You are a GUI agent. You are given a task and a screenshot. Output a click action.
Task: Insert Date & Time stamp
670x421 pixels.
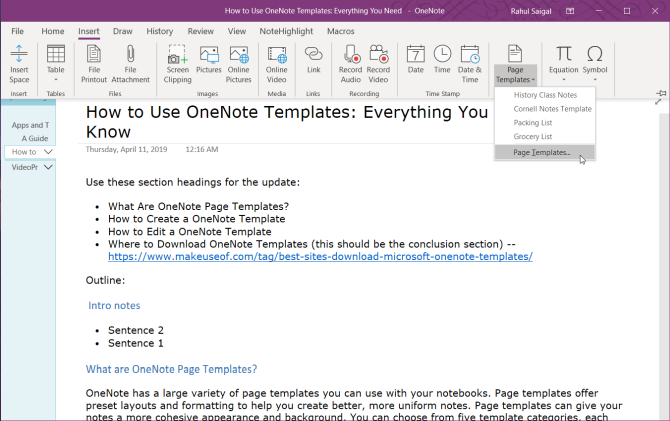tap(470, 64)
